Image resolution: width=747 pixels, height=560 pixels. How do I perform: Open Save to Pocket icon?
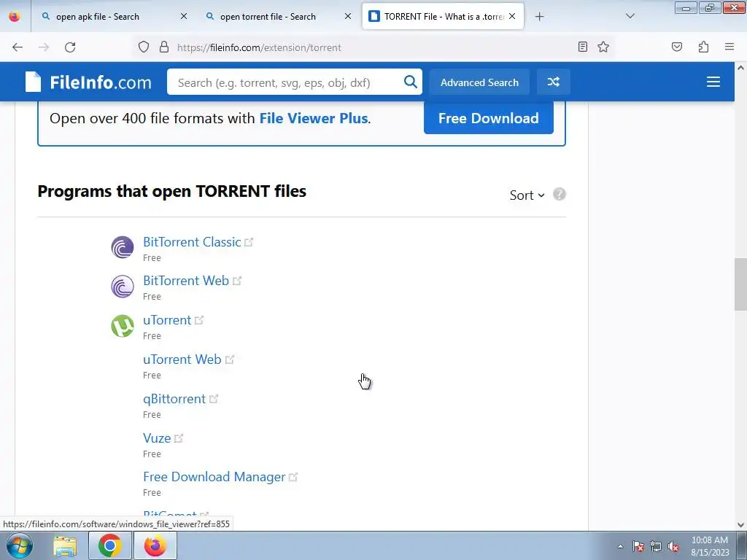point(676,47)
